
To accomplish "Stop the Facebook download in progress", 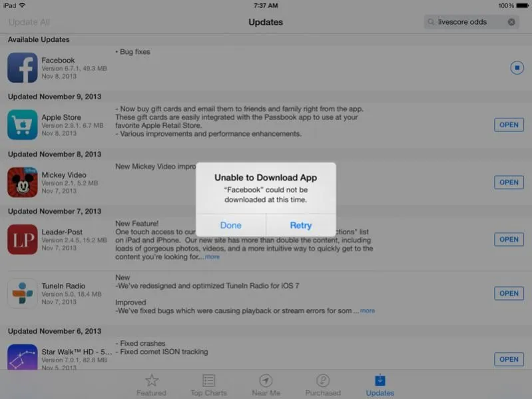I will (x=517, y=67).
